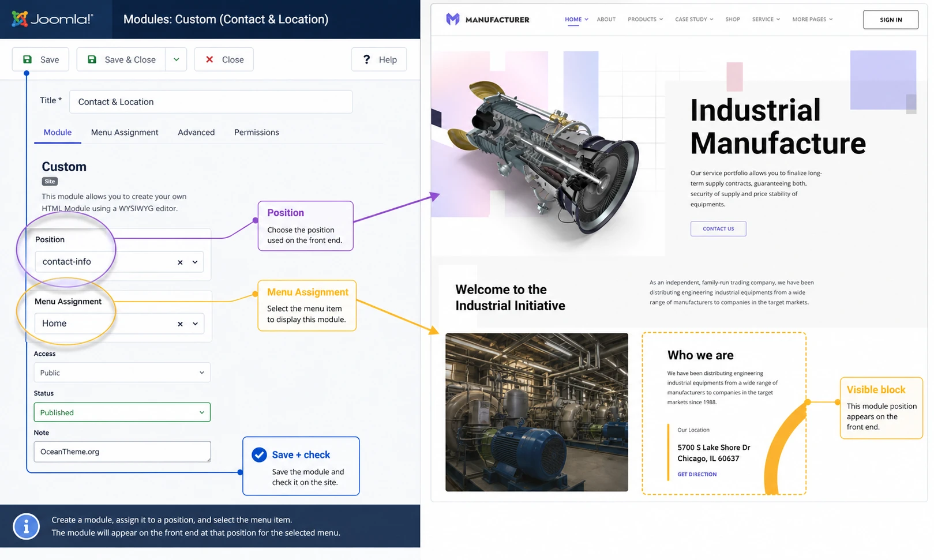Click the SIGN IN button

[x=891, y=20]
